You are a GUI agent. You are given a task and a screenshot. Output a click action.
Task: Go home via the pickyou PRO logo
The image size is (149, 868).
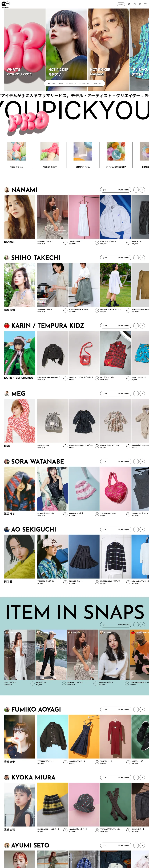(6, 4)
